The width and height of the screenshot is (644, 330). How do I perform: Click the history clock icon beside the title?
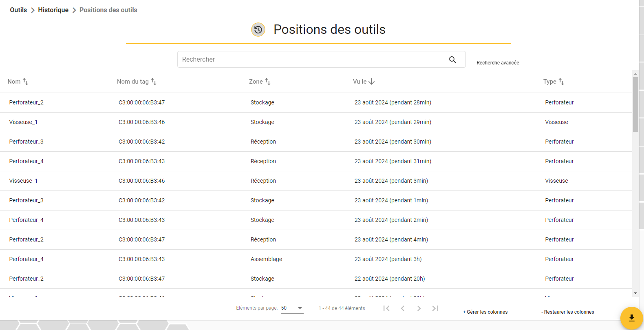click(x=258, y=29)
